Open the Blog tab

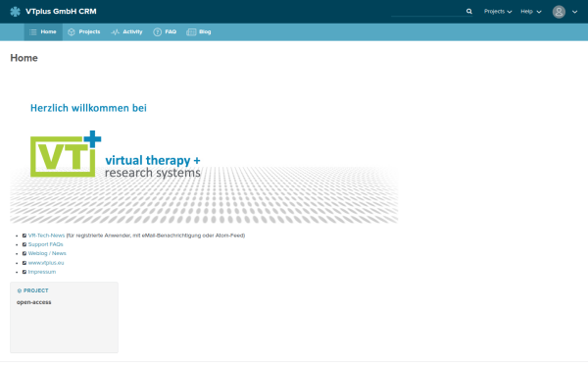[199, 32]
